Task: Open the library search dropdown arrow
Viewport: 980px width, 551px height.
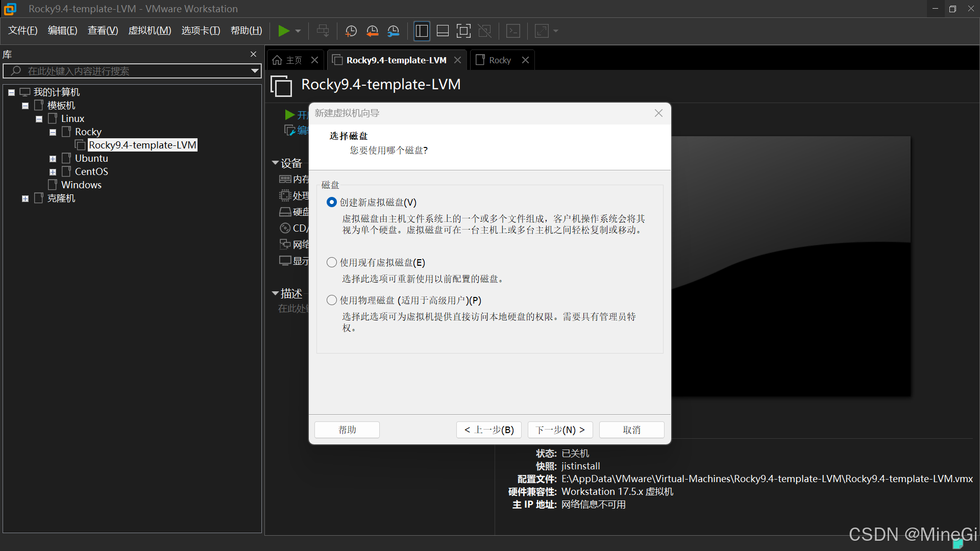Action: click(254, 71)
